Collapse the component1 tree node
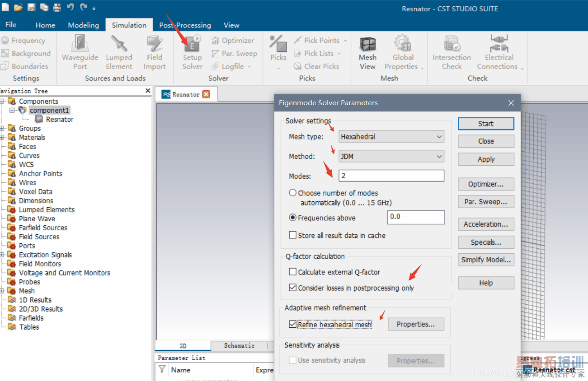The image size is (588, 381). coord(12,111)
